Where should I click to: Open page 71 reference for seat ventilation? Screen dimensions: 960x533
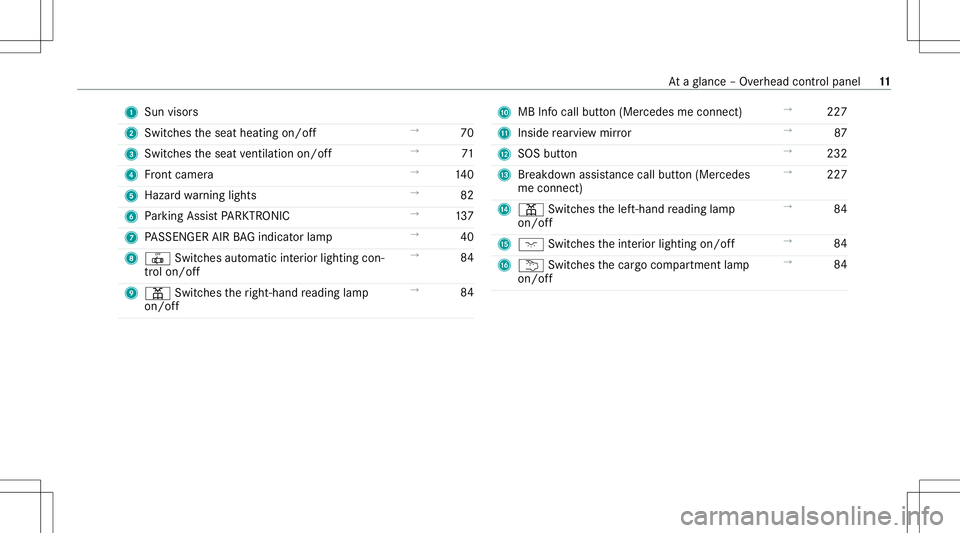point(467,154)
